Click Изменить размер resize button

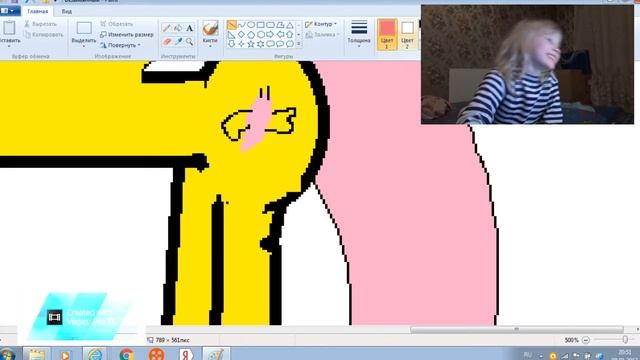coord(127,35)
